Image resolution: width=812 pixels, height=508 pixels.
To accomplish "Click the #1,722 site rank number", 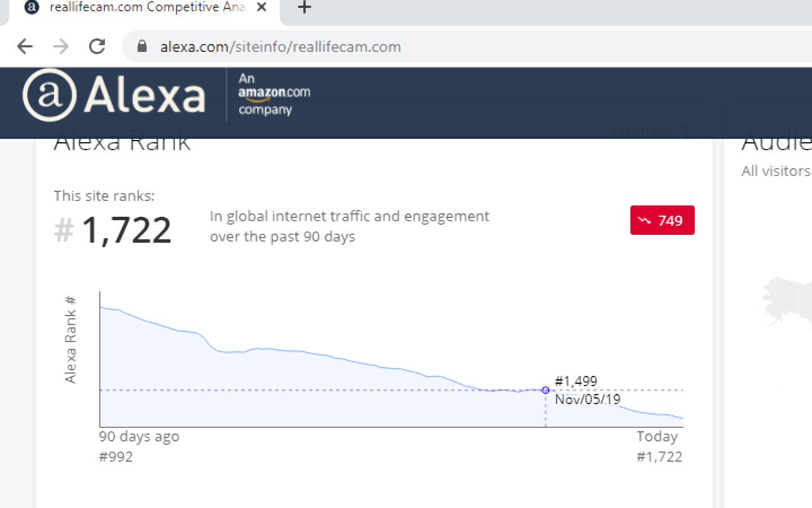I will click(126, 230).
